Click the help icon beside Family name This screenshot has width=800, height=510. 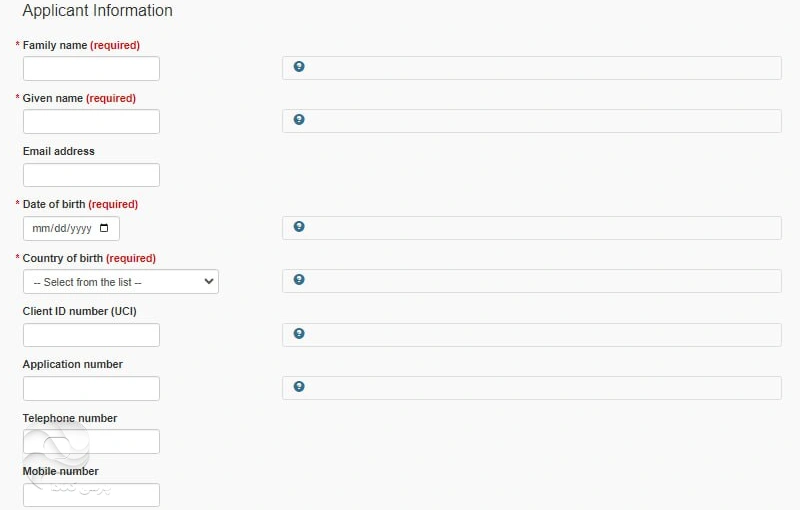click(298, 67)
